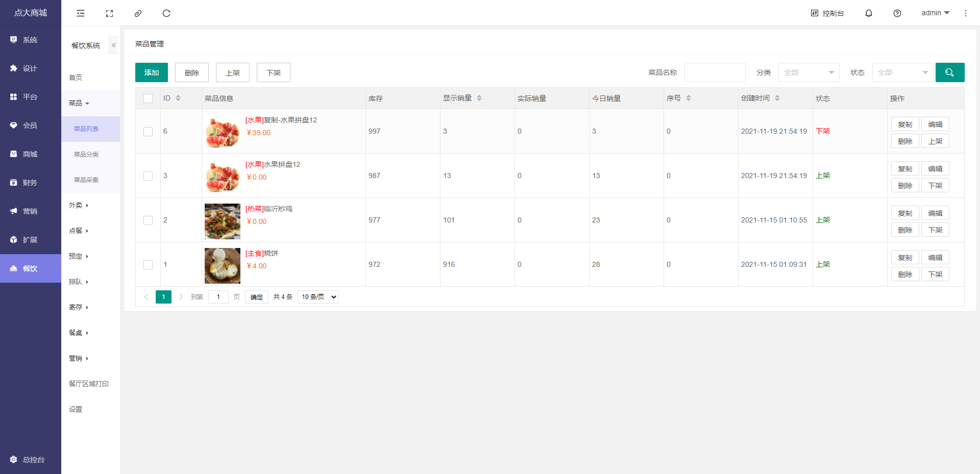
Task: Click the green 添加 button
Action: [x=152, y=72]
